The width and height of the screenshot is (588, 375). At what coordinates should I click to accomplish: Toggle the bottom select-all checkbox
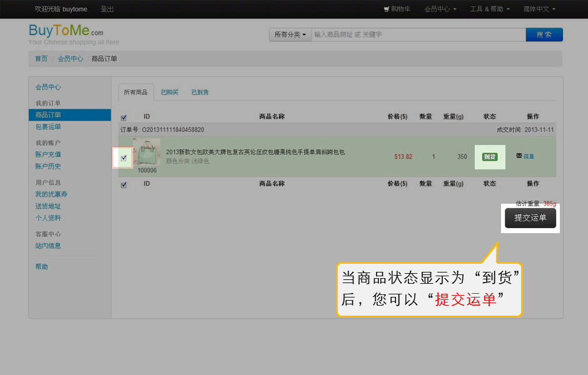(123, 184)
